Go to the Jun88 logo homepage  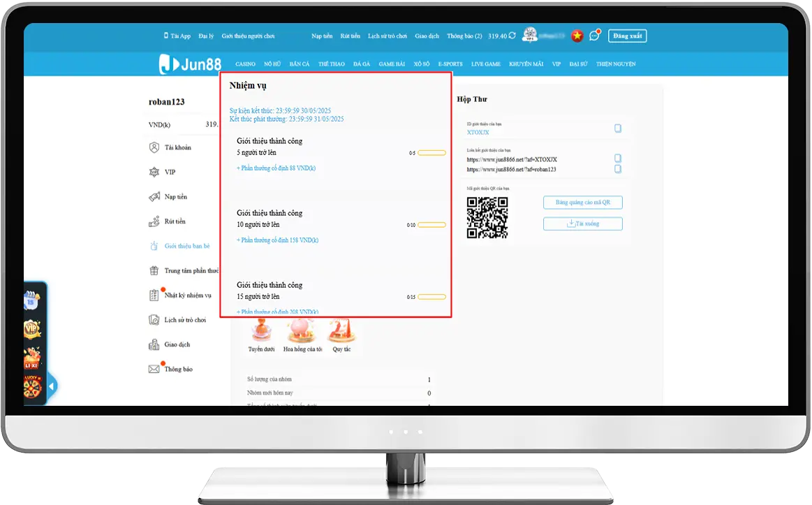point(190,64)
